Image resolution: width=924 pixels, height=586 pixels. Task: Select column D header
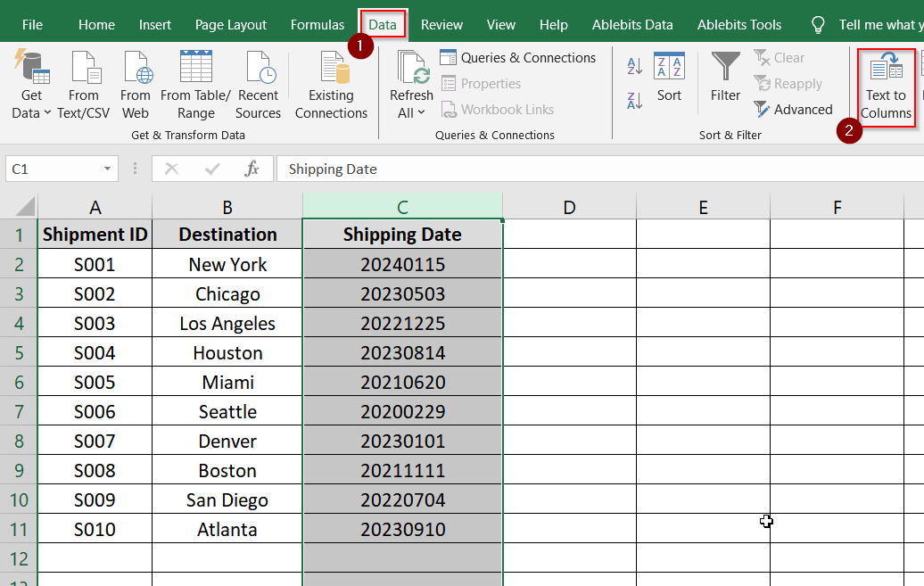569,207
